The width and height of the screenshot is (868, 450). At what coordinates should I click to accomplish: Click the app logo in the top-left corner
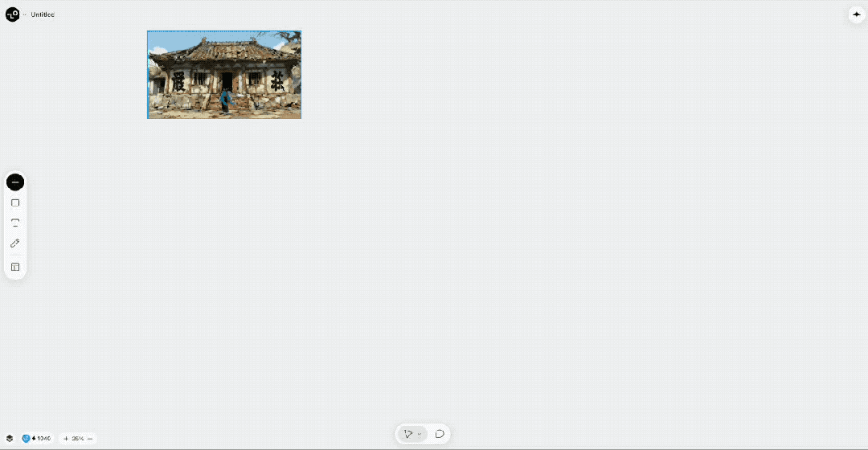click(12, 14)
